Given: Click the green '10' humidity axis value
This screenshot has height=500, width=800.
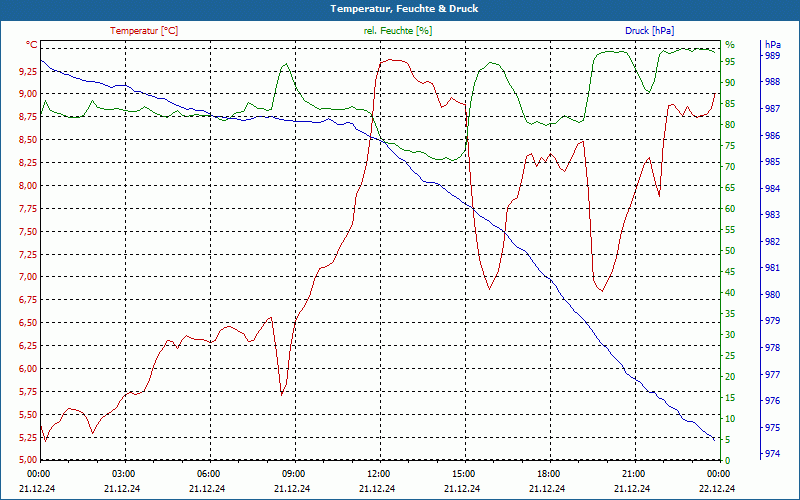Looking at the screenshot, I should pyautogui.click(x=730, y=419).
